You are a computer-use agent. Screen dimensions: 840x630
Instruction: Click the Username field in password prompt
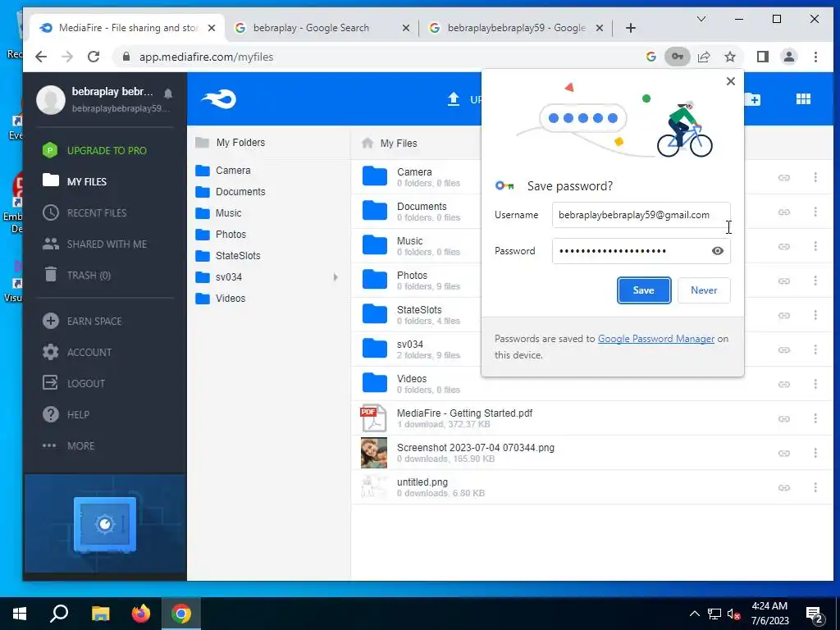pos(641,215)
